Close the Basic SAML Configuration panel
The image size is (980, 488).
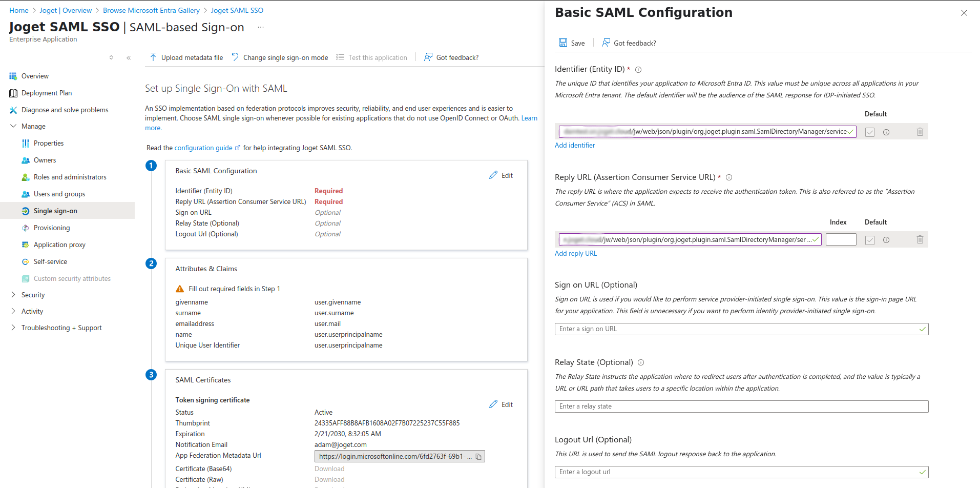964,13
